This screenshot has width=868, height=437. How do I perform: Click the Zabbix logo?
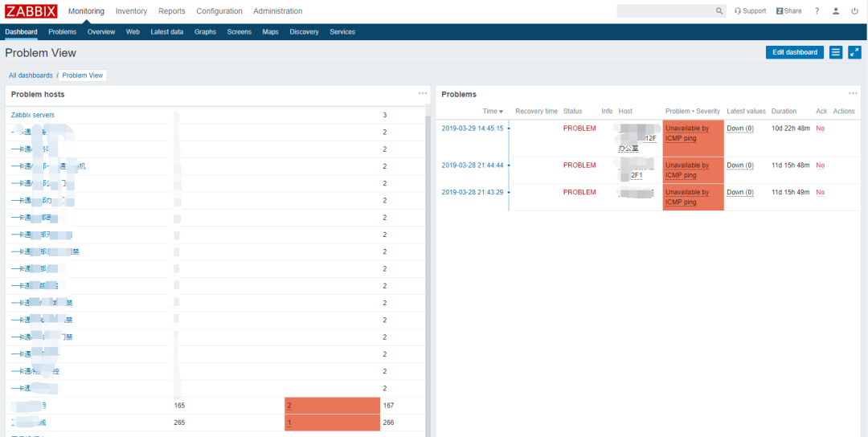pyautogui.click(x=31, y=11)
